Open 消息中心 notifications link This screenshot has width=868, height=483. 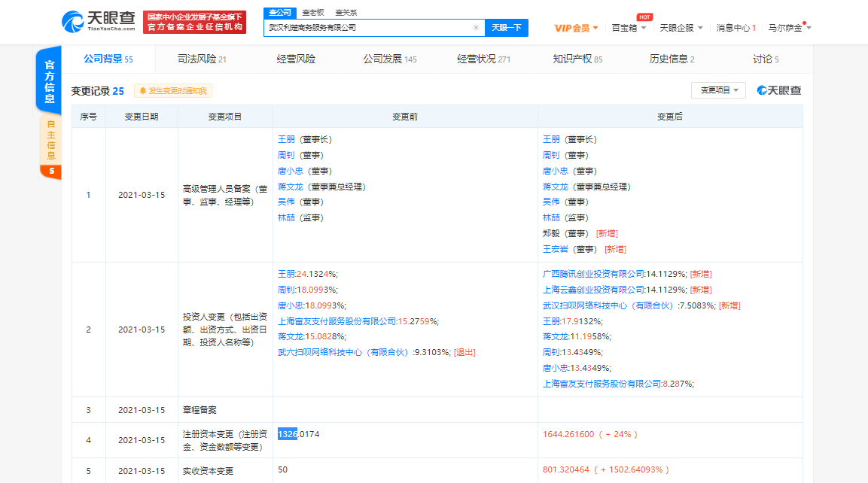(x=736, y=28)
